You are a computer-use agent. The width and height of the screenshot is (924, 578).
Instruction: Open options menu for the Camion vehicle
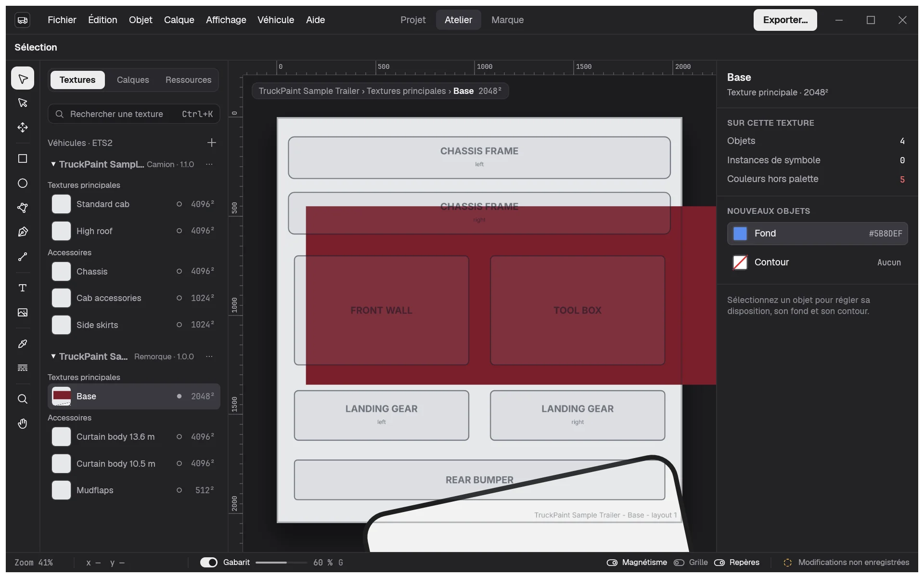209,164
